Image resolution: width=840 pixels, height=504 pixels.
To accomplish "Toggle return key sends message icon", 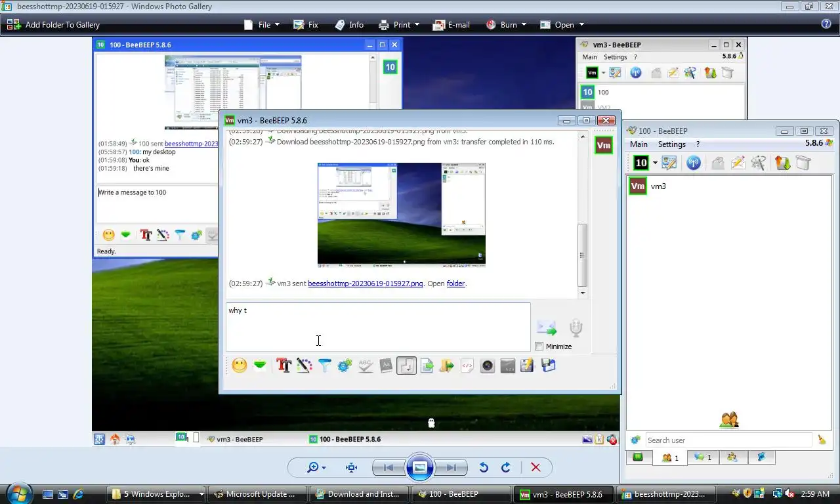I will pos(406,366).
